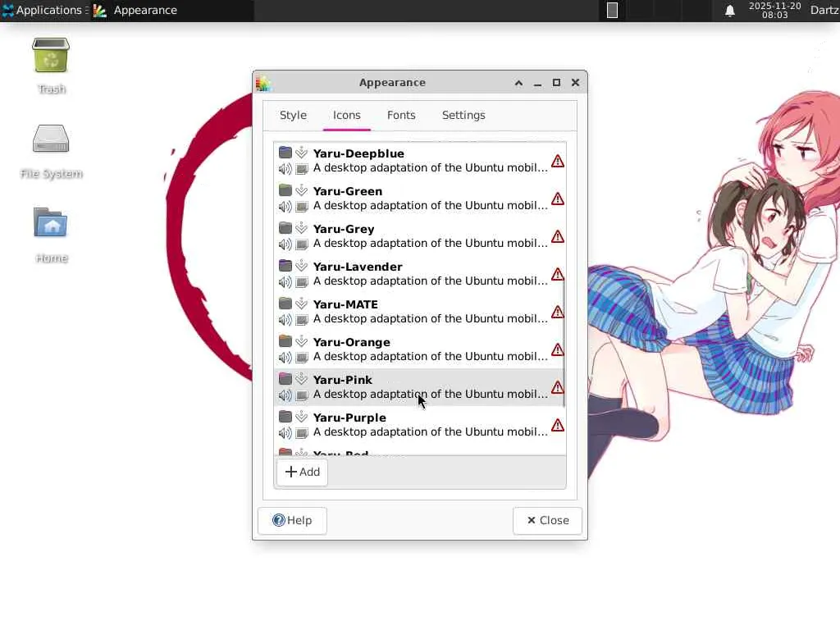Click the Yaru-Pink folder preview icon
The width and height of the screenshot is (840, 630).
pos(285,379)
